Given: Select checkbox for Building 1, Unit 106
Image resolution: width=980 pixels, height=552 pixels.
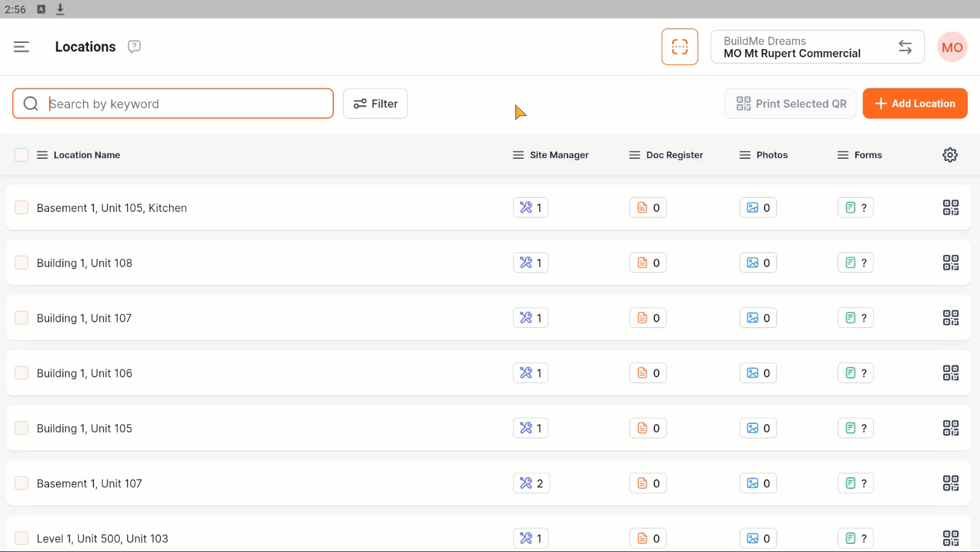Looking at the screenshot, I should [21, 373].
